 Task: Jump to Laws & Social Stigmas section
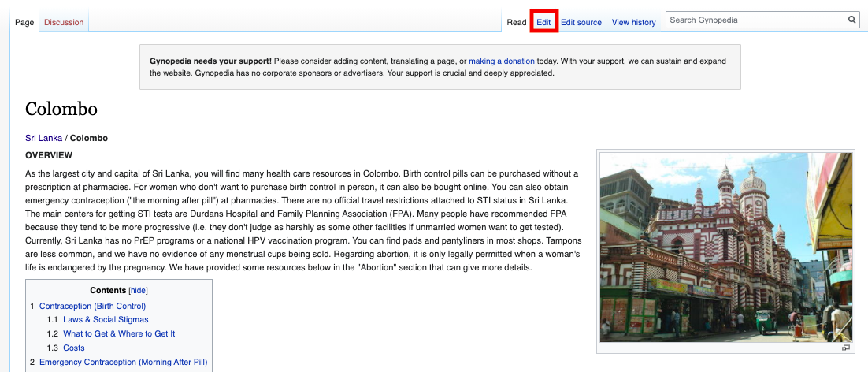point(106,319)
